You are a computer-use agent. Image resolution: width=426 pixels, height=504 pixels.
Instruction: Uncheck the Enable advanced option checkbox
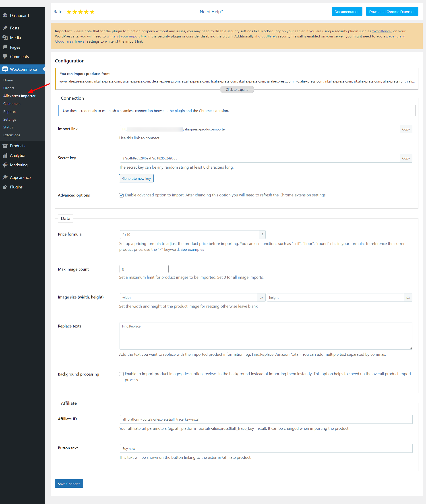tap(122, 195)
